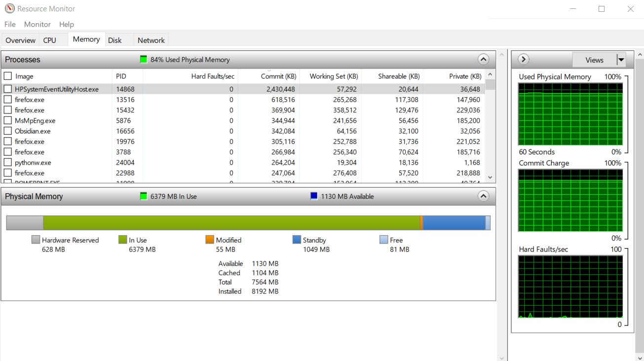Image resolution: width=644 pixels, height=361 pixels.
Task: Click the process list scrollbar down arrow
Action: [490, 177]
